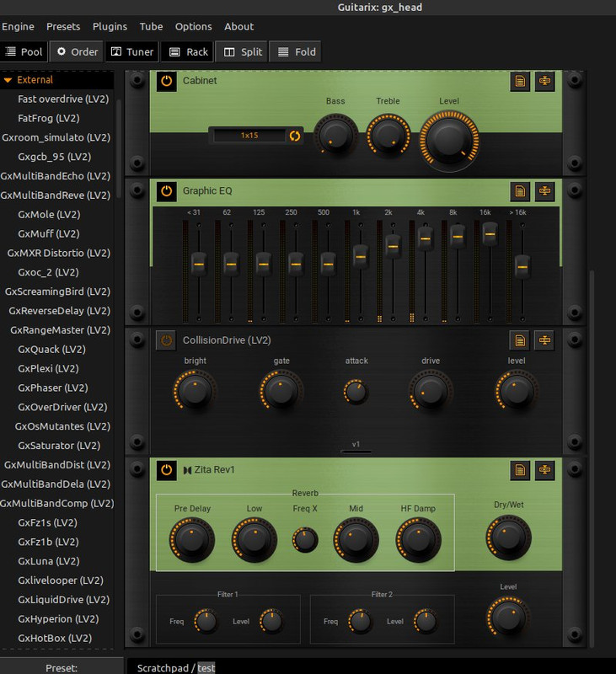Viewport: 616px width, 674px height.
Task: Select Fast overdrive (LV2) plugin
Action: click(x=63, y=99)
